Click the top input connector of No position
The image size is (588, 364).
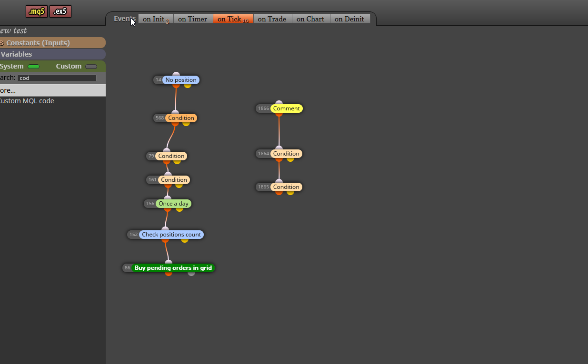tap(176, 74)
